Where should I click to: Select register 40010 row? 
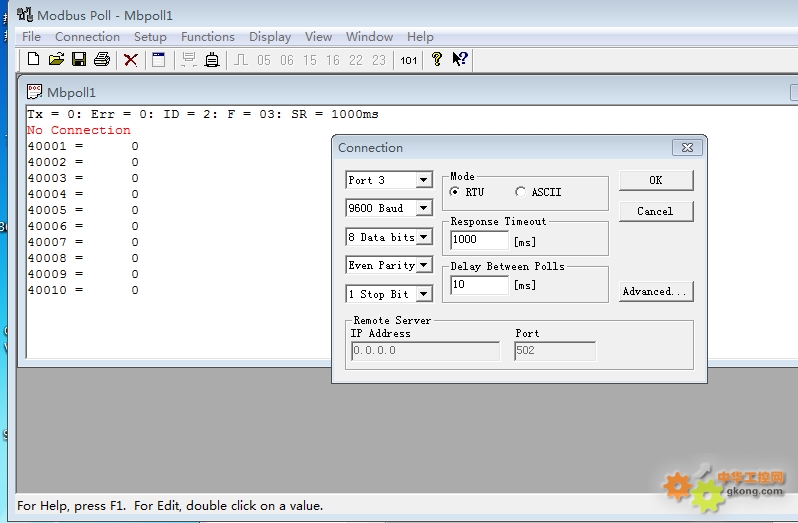[x=83, y=290]
